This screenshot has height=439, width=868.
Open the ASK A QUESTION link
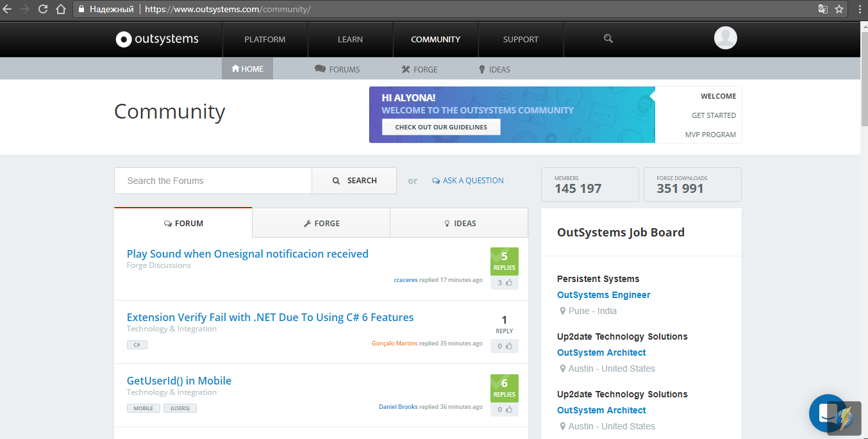468,180
